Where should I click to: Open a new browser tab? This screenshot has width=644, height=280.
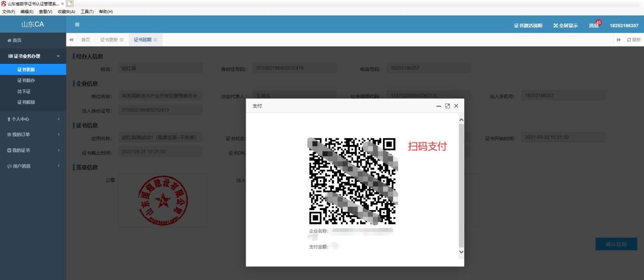coord(70,3)
